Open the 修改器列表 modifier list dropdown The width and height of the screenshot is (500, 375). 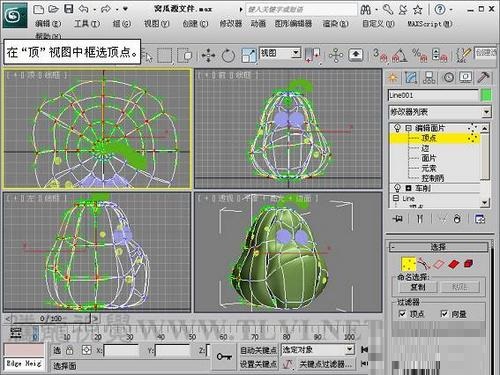(x=440, y=112)
